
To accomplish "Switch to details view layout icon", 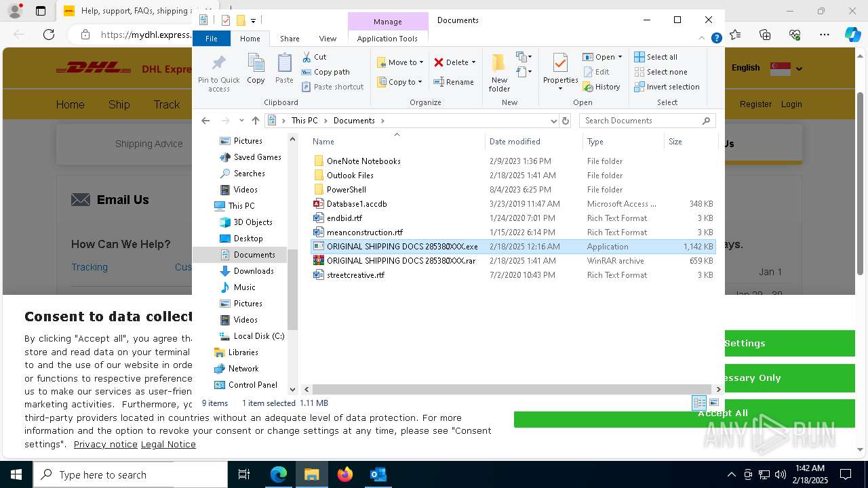I will tap(699, 403).
